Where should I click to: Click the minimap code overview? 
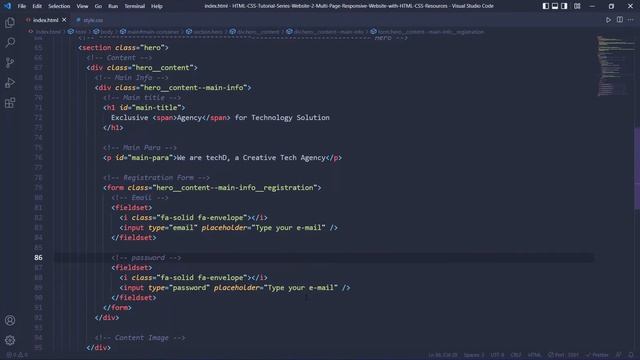click(616, 65)
